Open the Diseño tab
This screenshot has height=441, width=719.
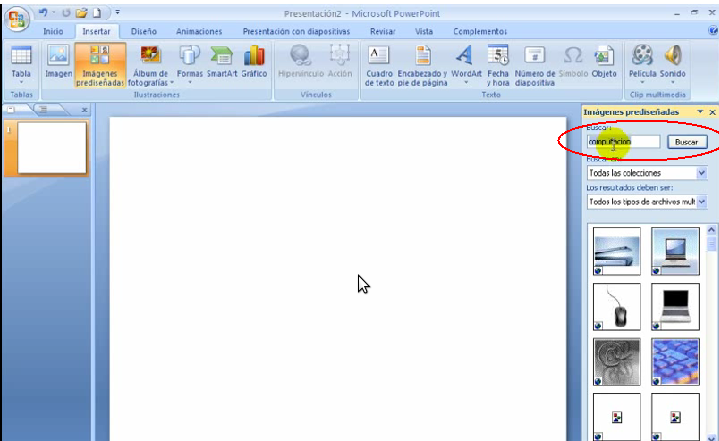tap(144, 31)
